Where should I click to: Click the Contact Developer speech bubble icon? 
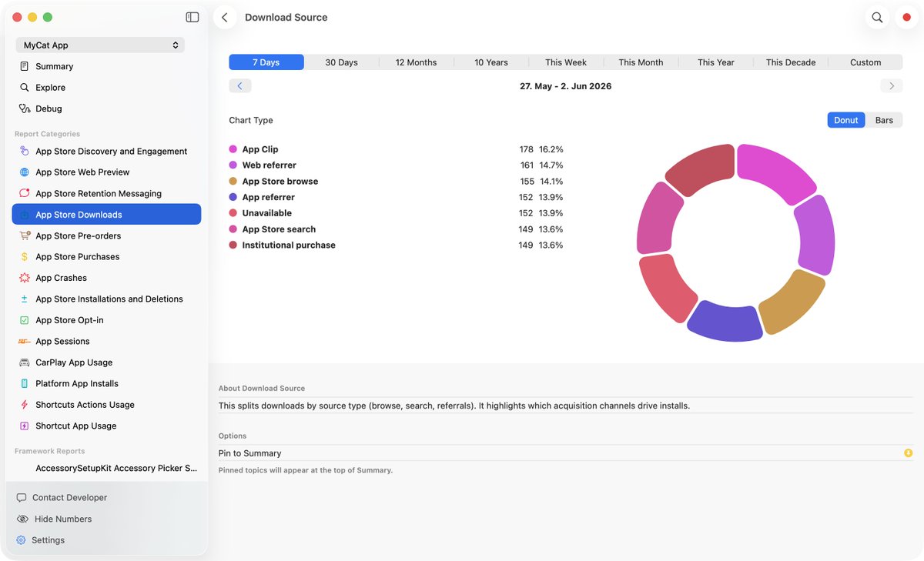(22, 498)
